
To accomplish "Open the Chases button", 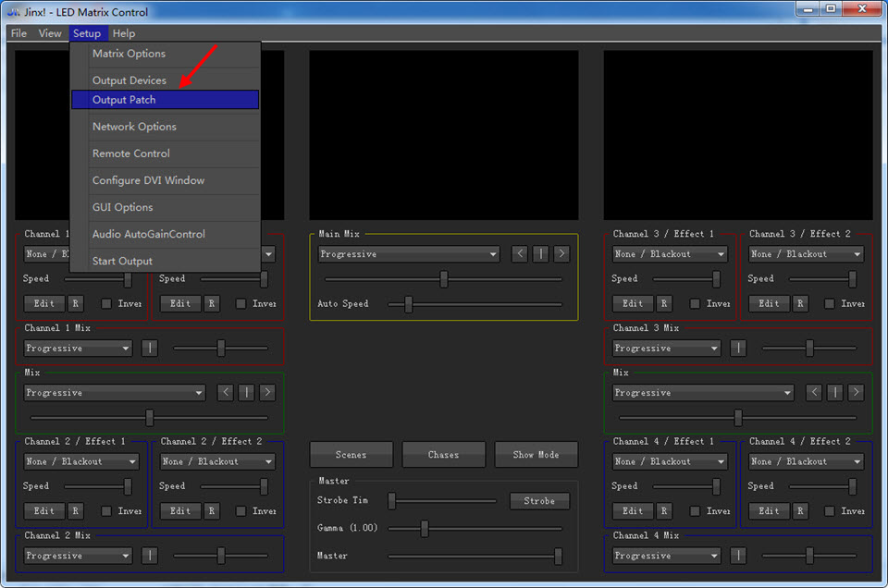I will coord(443,455).
